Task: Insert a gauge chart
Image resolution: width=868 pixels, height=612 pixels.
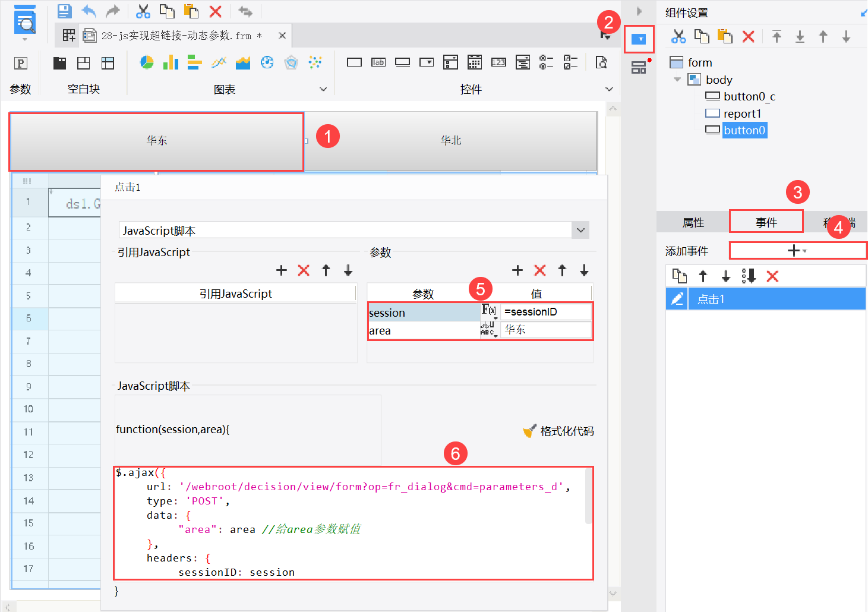Action: [x=267, y=62]
